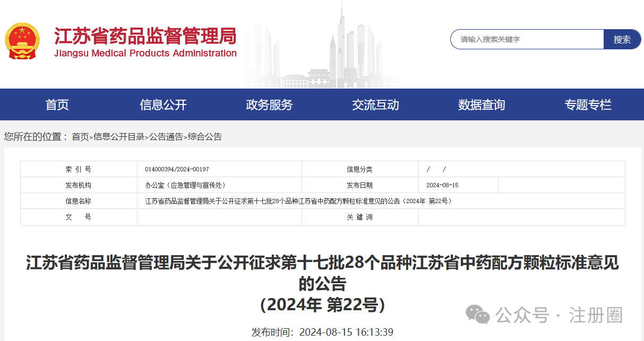Click the WeChat watermark icon
The image size is (644, 341).
pos(478,315)
